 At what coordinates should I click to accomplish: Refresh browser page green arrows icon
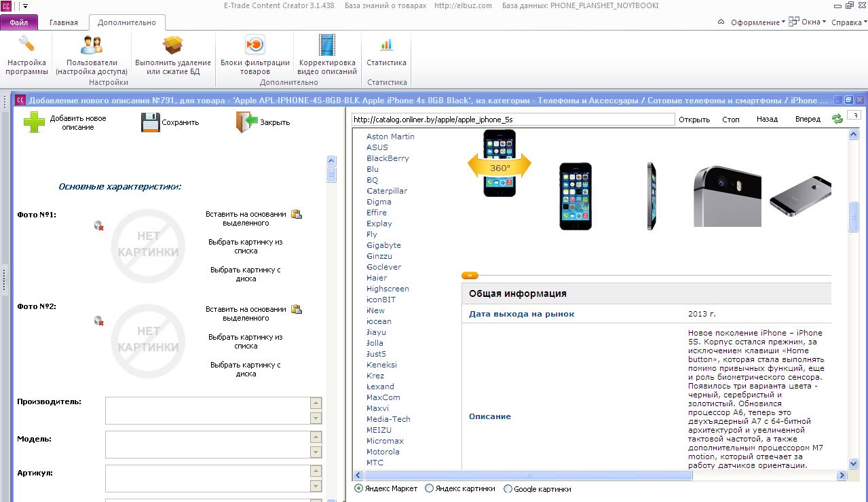837,119
